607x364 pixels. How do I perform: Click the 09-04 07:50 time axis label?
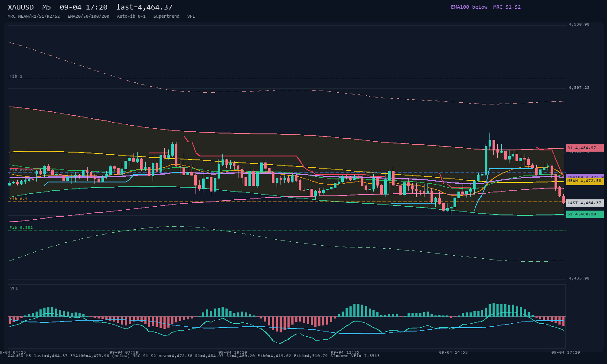click(x=124, y=352)
